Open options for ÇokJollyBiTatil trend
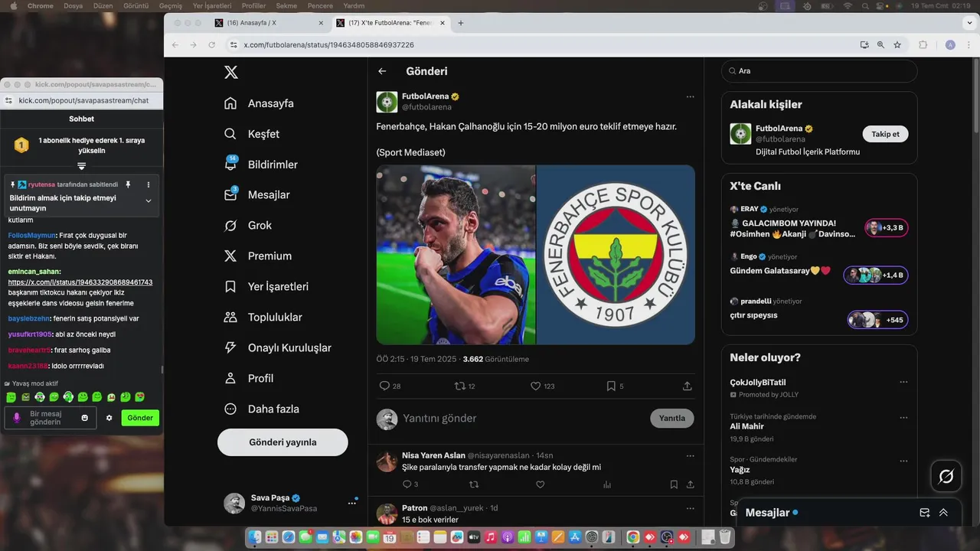The height and width of the screenshot is (551, 980). tap(903, 382)
